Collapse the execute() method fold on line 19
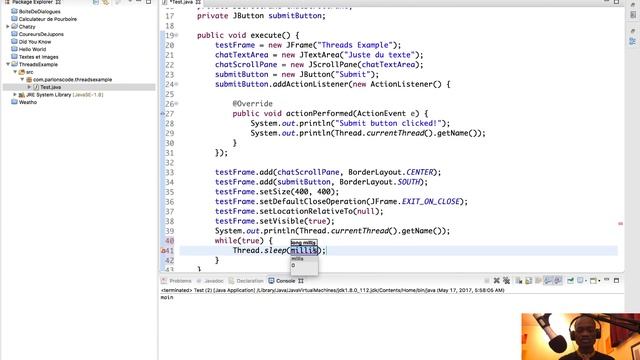The image size is (640, 360). [x=177, y=35]
